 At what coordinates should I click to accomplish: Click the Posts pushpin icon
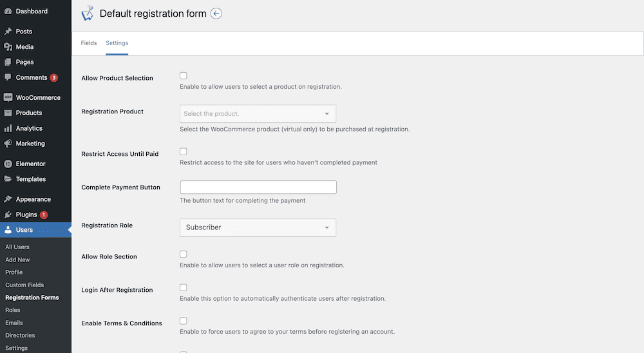pyautogui.click(x=8, y=31)
